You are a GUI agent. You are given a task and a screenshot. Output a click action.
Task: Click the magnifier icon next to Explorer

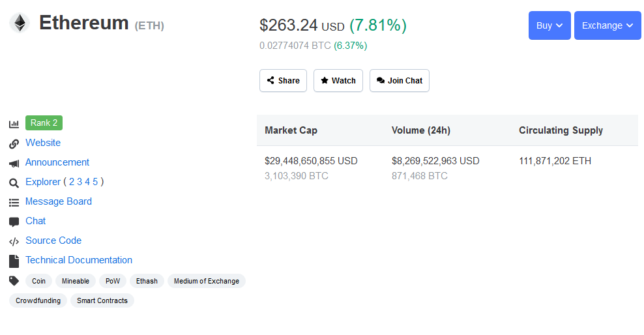[14, 182]
